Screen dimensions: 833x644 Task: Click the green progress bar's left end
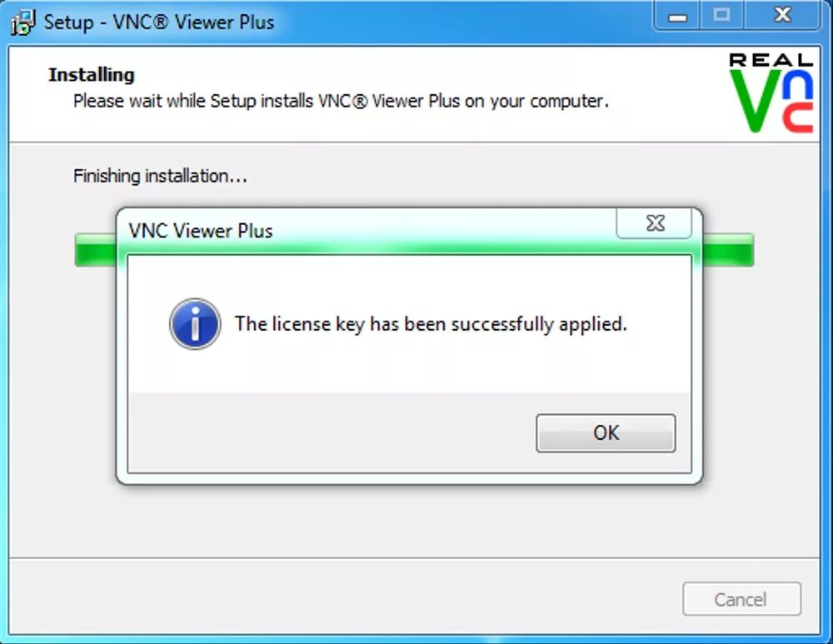point(96,250)
